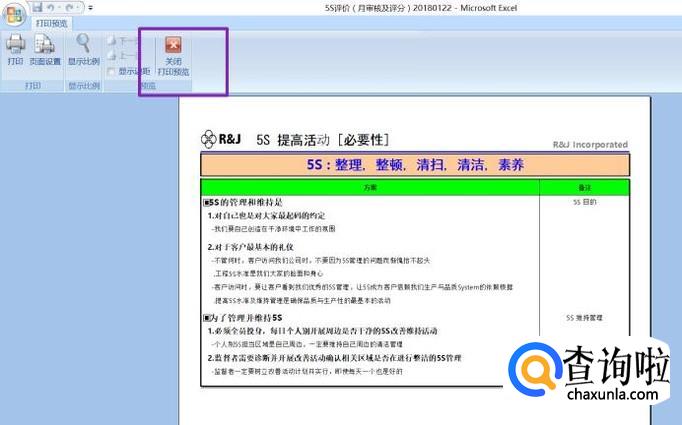Image resolution: width=682 pixels, height=425 pixels.
Task: Click the Save icon in quick access toolbar
Action: click(x=37, y=7)
